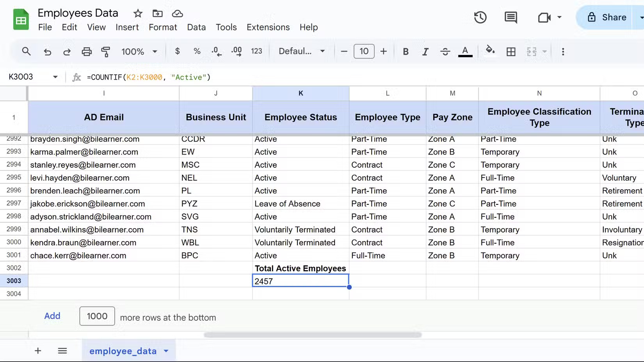
Task: Format selection as percent
Action: click(x=197, y=51)
